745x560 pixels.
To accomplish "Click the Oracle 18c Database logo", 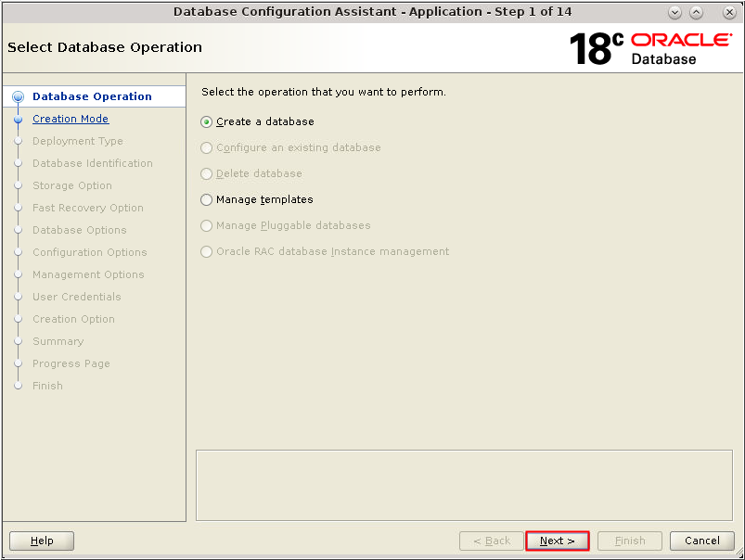I will click(650, 48).
